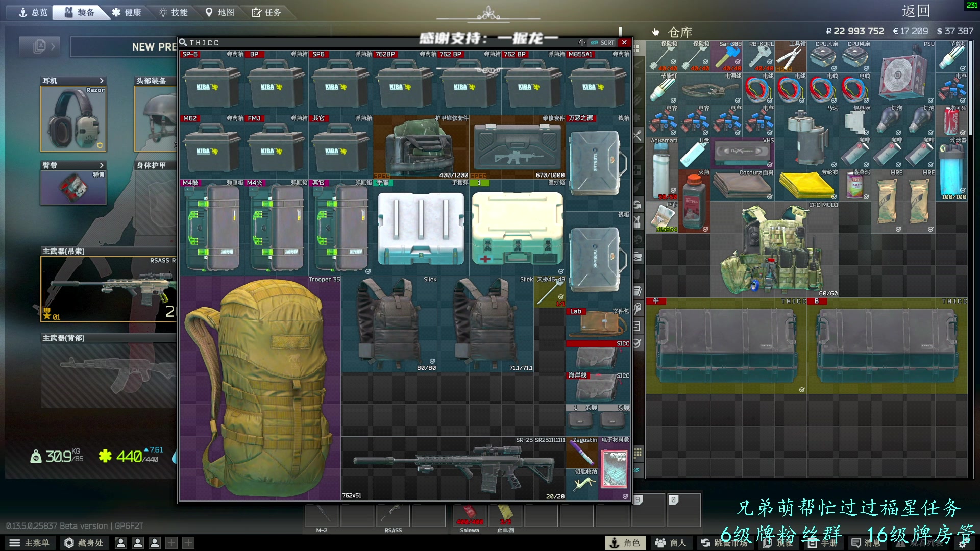Select the 天桥46-48 key
This screenshot has height=551, width=980.
click(550, 292)
